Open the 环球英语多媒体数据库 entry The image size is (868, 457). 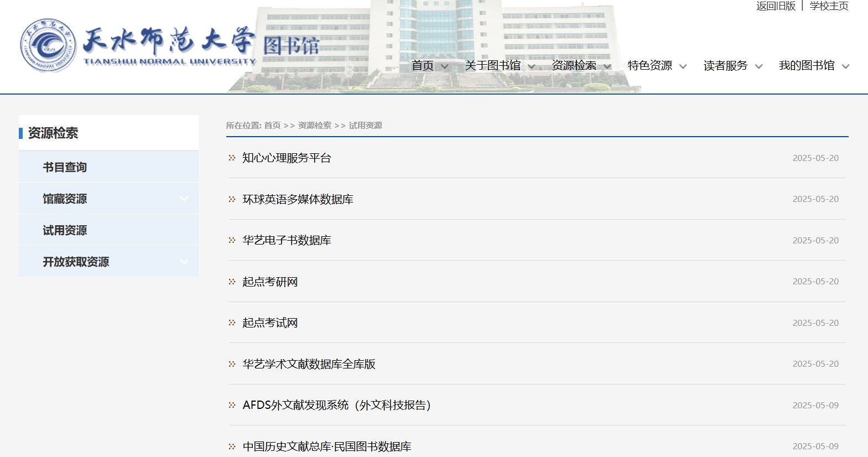point(298,199)
